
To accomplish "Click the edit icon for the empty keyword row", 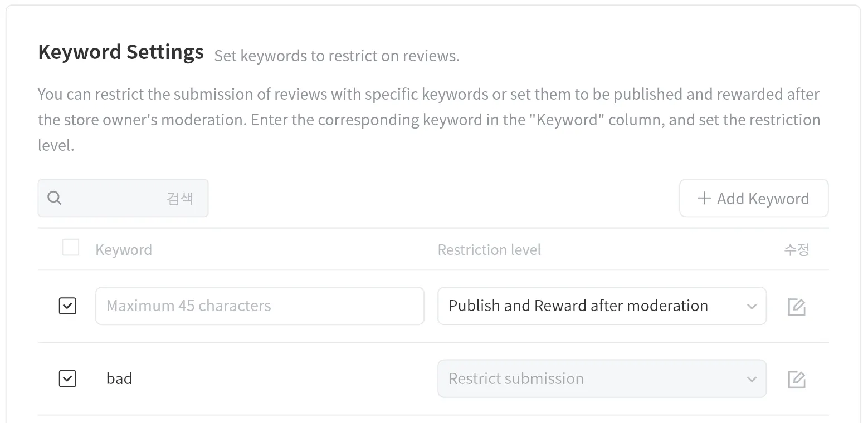I will coord(797,306).
